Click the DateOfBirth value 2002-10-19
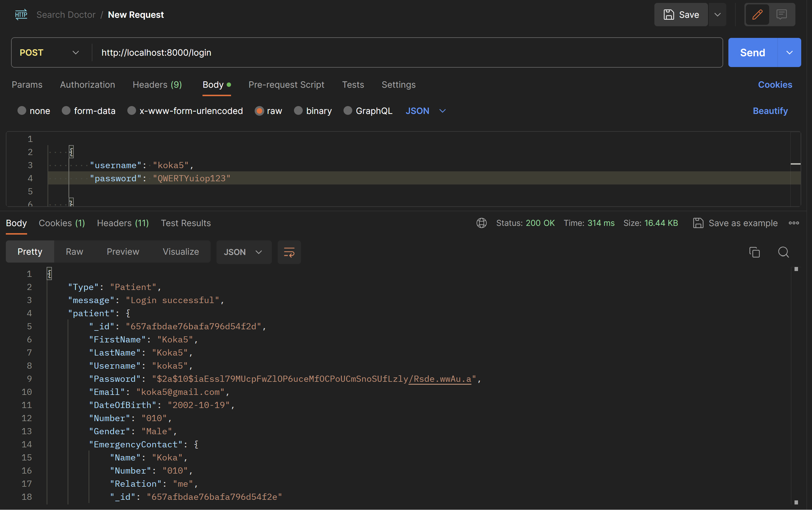The image size is (812, 510). coord(198,405)
